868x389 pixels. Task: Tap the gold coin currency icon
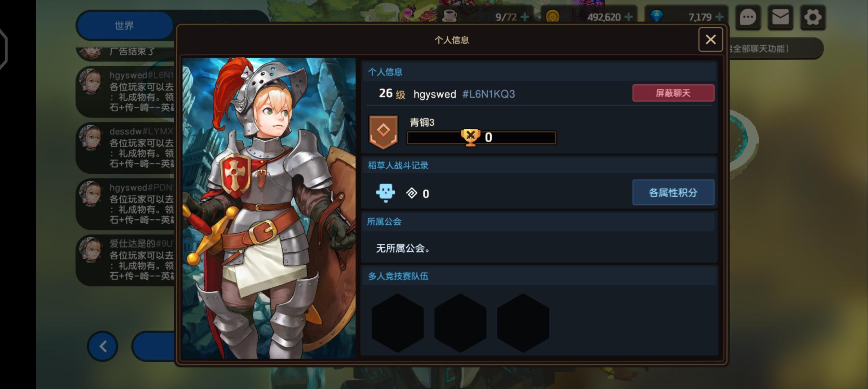click(x=553, y=17)
